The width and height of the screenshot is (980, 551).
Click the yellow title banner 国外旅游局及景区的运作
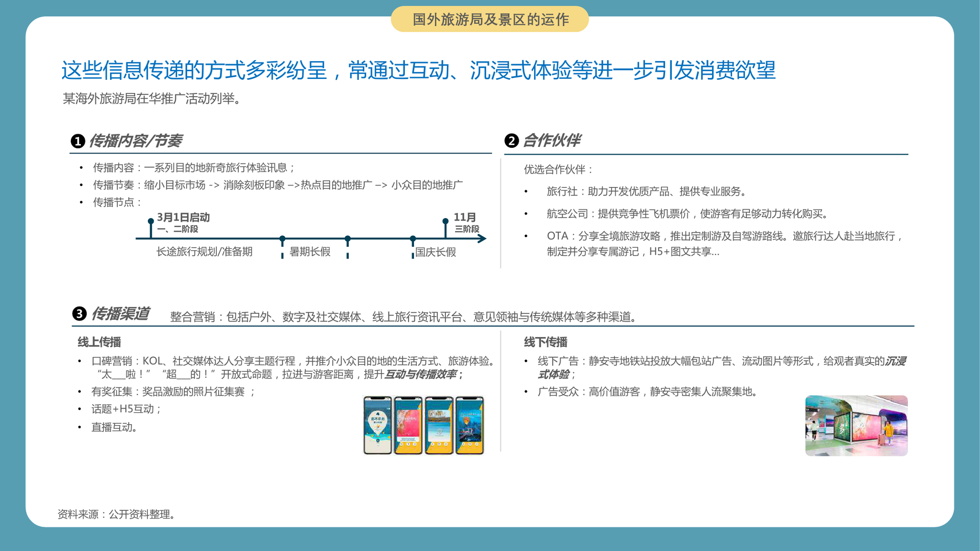coord(490,19)
